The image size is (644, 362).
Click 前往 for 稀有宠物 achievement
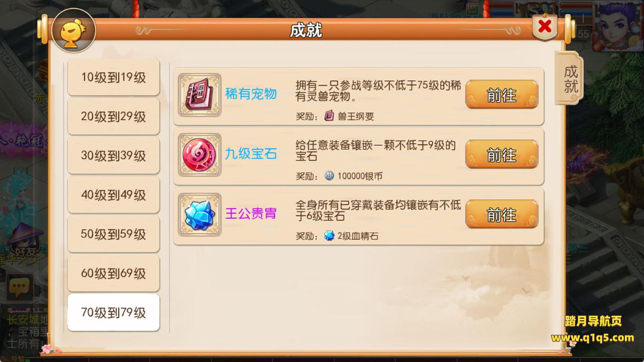[502, 95]
